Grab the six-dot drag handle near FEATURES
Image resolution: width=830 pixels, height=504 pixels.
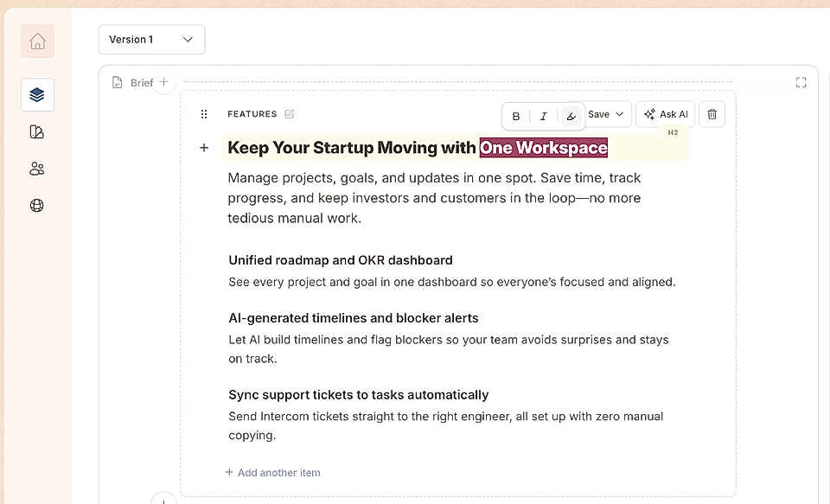click(204, 113)
